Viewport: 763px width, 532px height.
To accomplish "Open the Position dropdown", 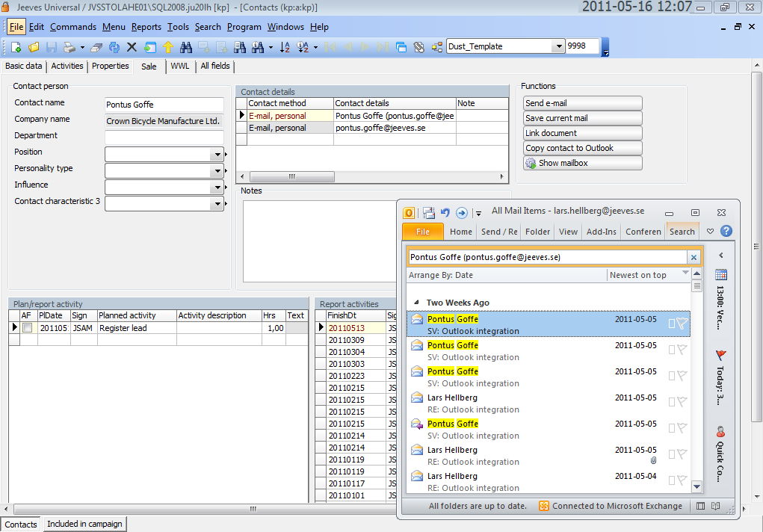I will pyautogui.click(x=217, y=155).
